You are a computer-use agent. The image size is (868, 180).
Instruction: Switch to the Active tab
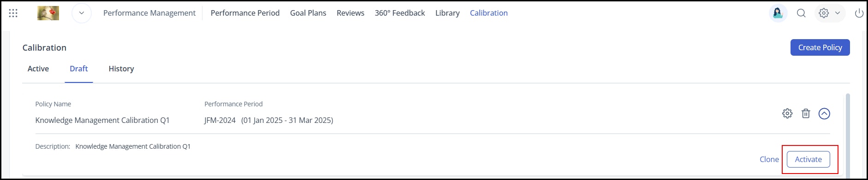38,69
